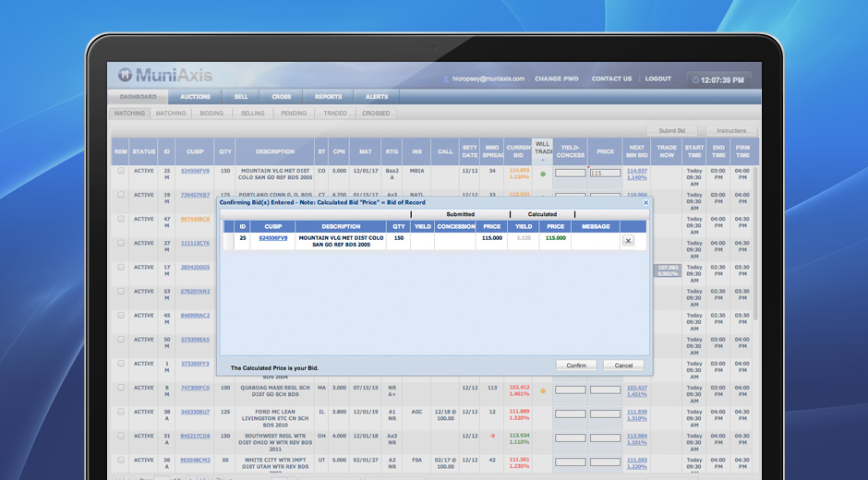Screen dimensions: 868x480
Task: Click the vertical scrollbar of the watch list
Action: tap(755, 244)
